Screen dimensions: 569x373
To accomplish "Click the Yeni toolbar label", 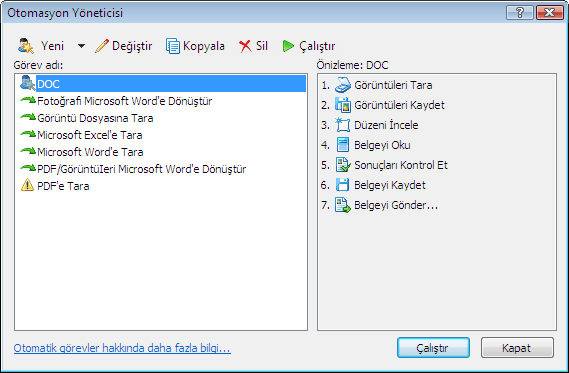I will coord(52,46).
